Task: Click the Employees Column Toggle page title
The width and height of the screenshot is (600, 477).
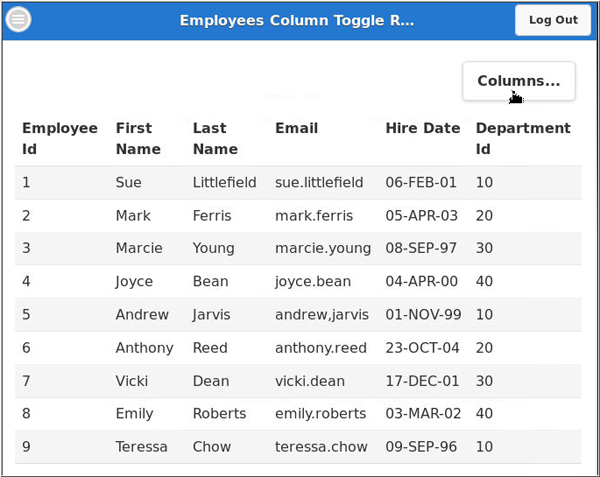Action: 296,20
